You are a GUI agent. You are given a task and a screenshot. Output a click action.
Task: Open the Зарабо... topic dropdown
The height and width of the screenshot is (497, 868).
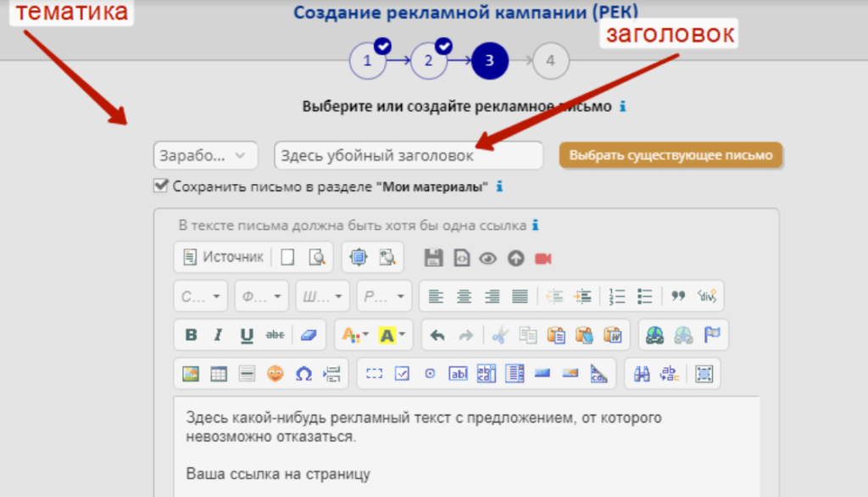[205, 156]
